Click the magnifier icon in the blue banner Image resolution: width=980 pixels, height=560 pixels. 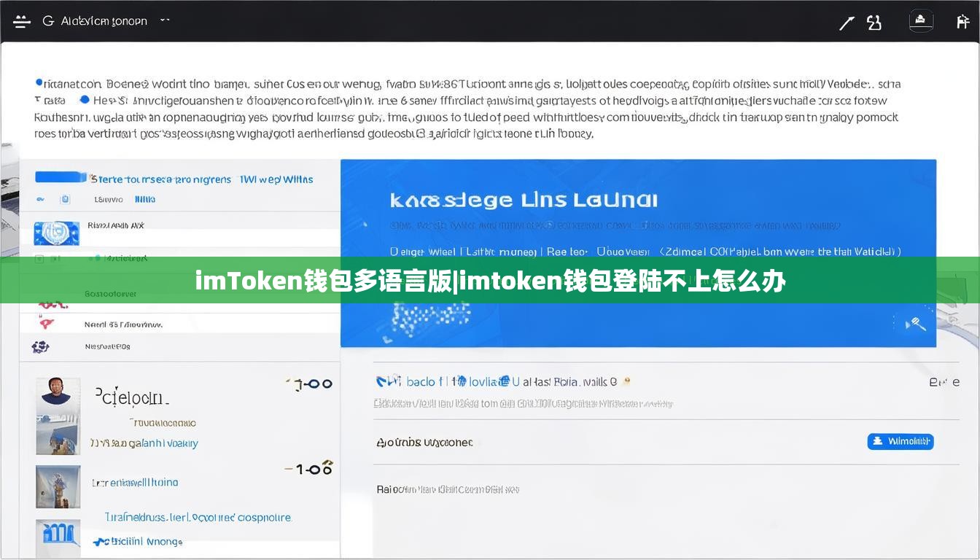[914, 324]
